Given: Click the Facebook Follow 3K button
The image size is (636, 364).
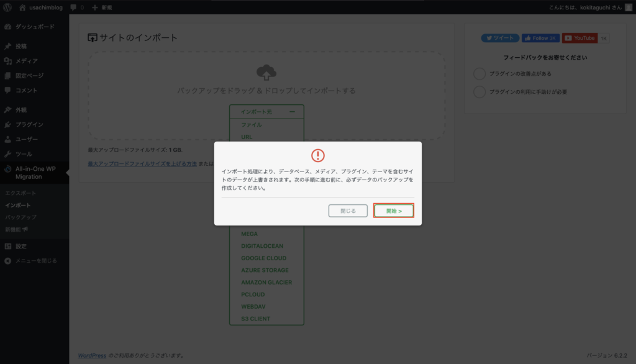Looking at the screenshot, I should [540, 38].
